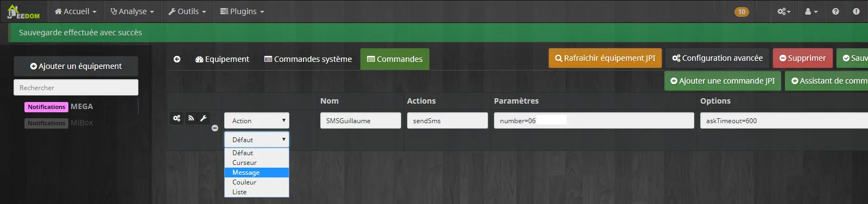Switch to the Equipement tab

point(222,59)
